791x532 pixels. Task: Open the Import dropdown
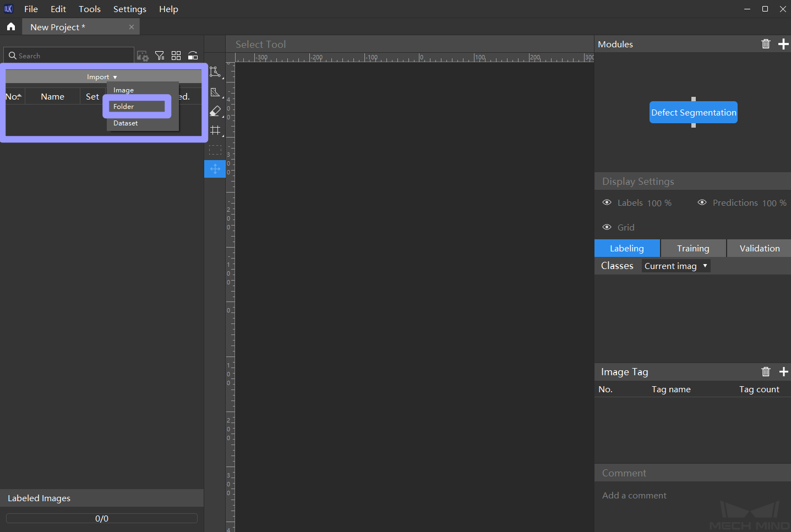pos(102,77)
